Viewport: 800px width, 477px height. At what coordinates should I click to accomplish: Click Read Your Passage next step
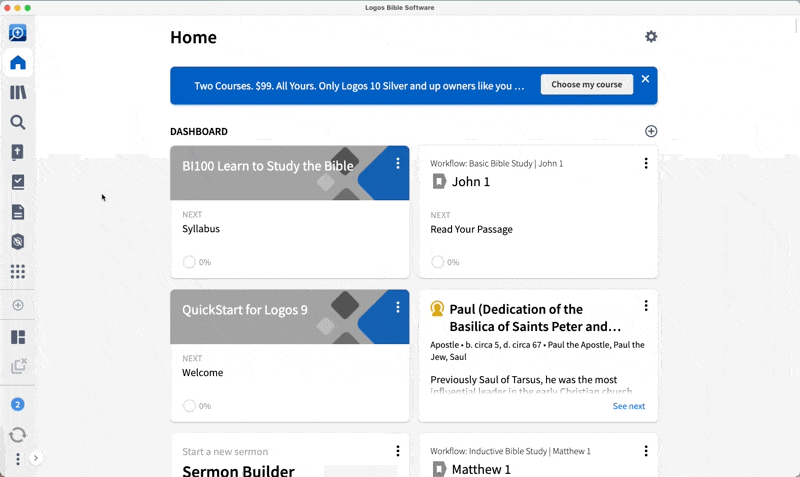coord(471,230)
